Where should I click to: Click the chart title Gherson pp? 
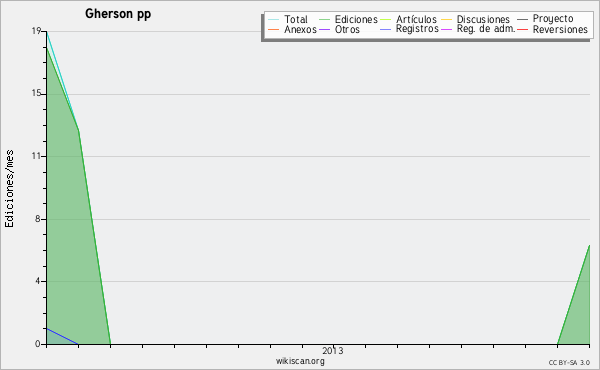pyautogui.click(x=118, y=14)
